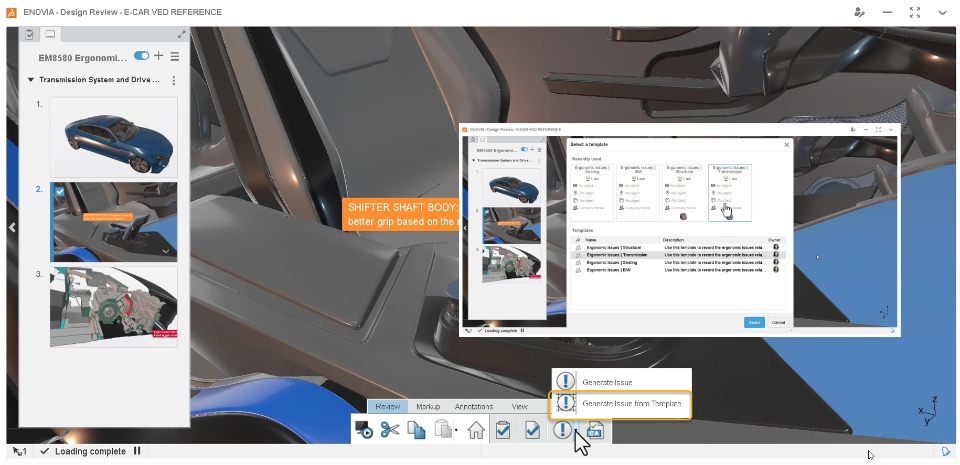Open the three-dot menu for Transmission System
Screen dimensions: 960x465
pos(174,80)
